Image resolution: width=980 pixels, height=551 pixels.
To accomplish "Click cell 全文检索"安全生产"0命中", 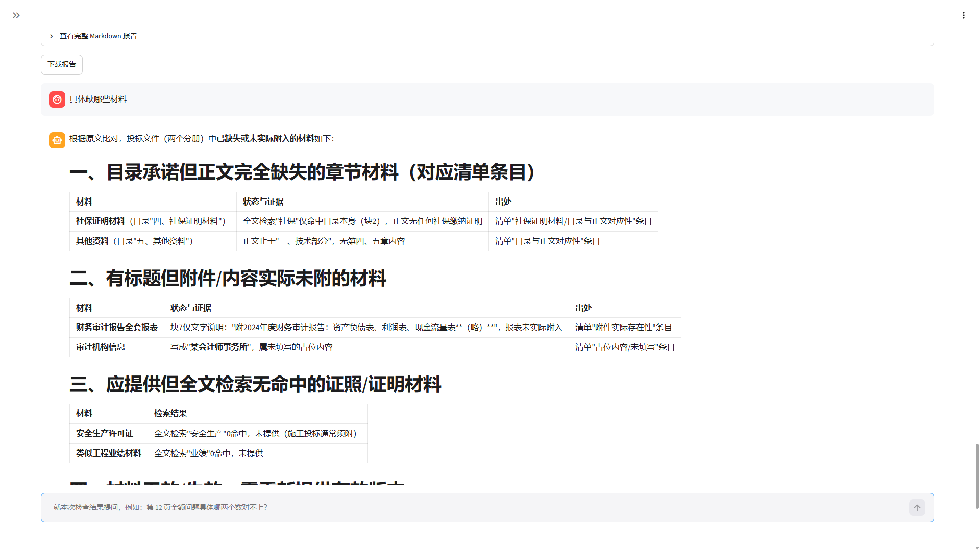I will (258, 434).
